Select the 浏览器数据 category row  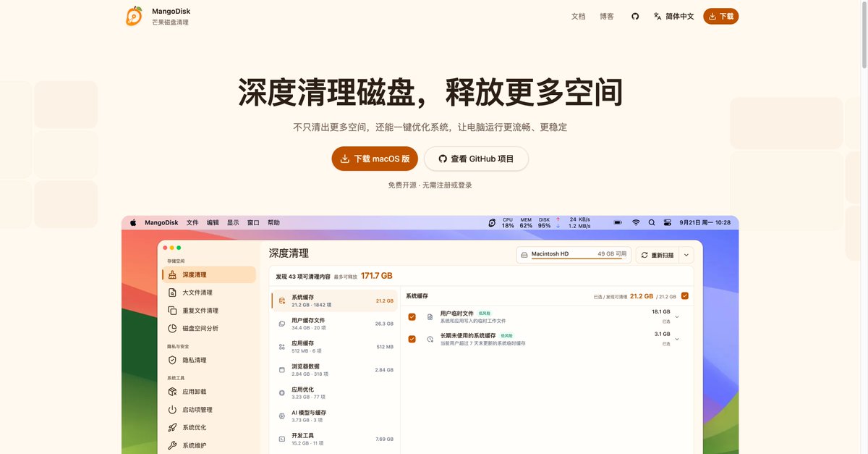336,370
